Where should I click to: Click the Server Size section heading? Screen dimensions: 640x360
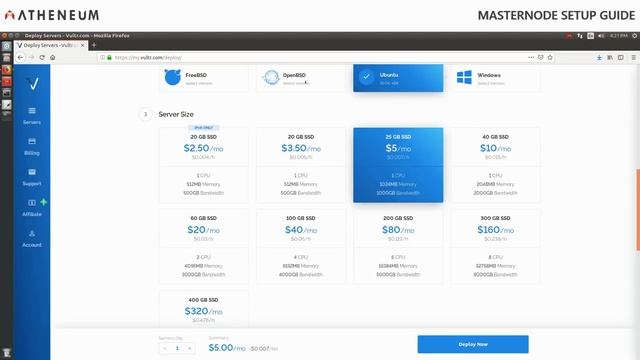tap(176, 114)
